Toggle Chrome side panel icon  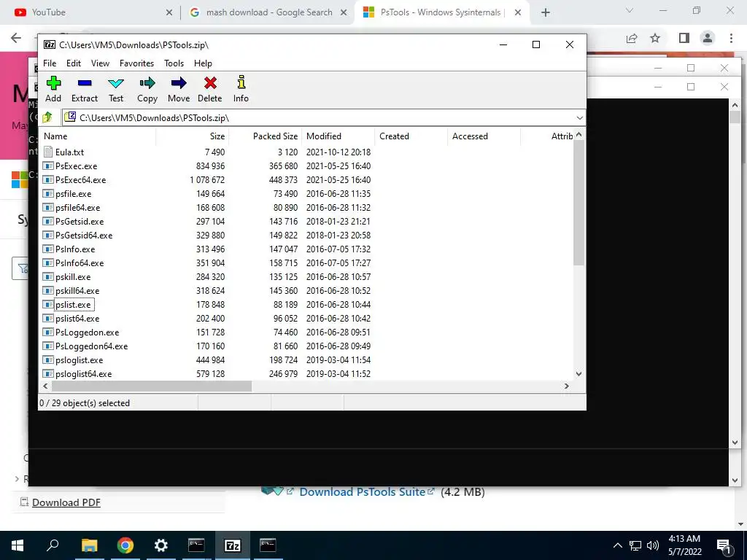pyautogui.click(x=684, y=38)
